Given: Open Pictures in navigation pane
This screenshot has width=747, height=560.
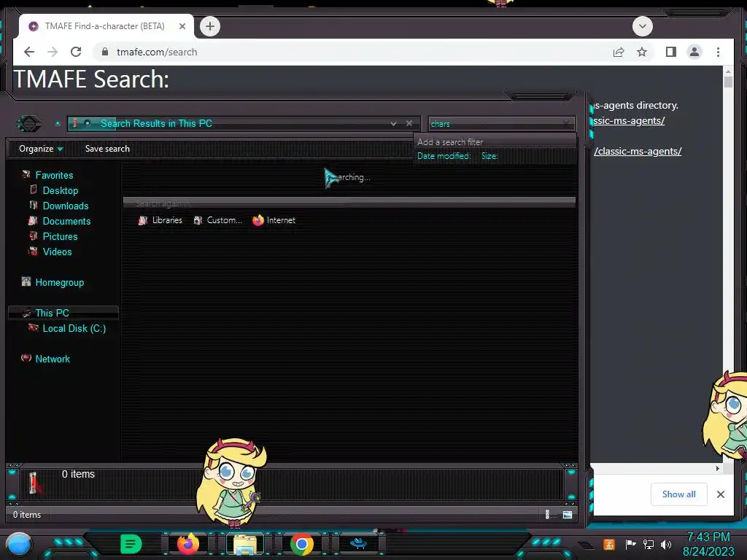Looking at the screenshot, I should [x=60, y=236].
